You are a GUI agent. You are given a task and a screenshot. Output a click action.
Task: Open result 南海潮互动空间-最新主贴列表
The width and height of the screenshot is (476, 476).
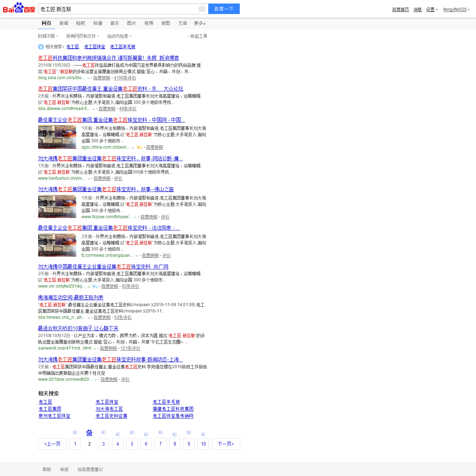(71, 297)
